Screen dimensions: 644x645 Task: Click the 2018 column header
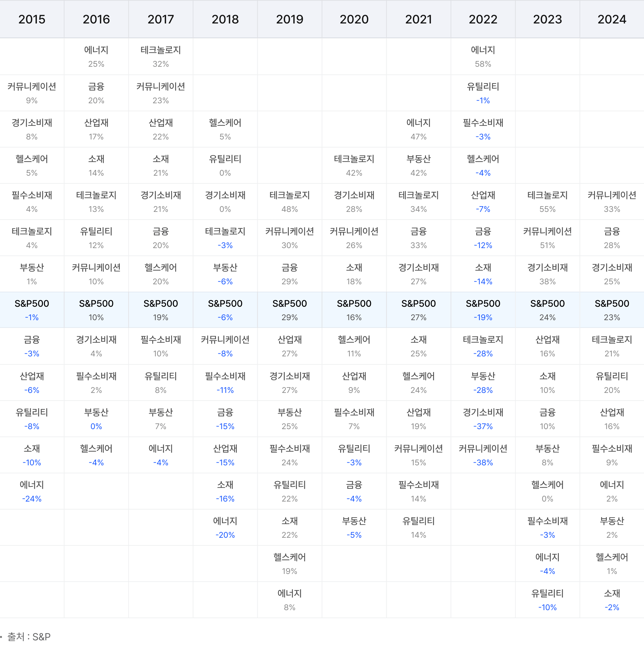tap(225, 19)
